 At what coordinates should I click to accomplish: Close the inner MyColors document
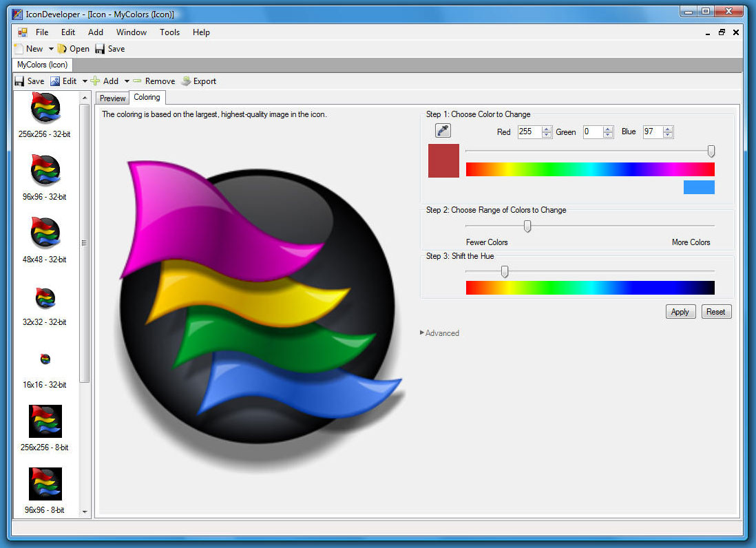tap(736, 32)
